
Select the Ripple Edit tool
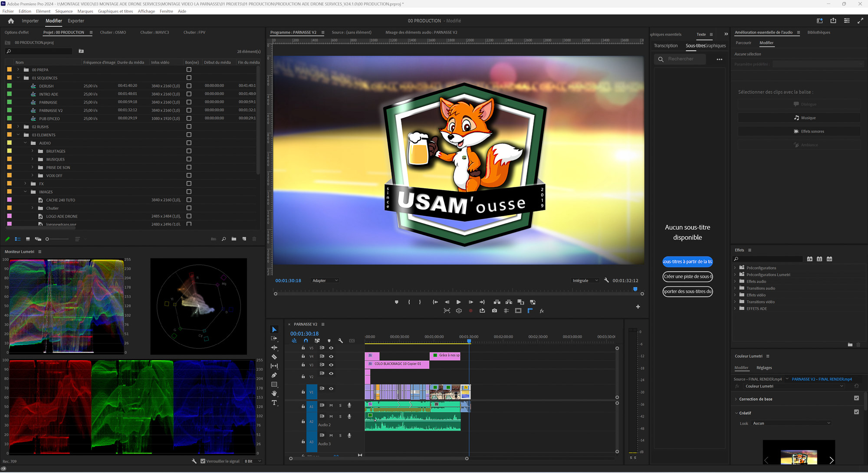pyautogui.click(x=274, y=348)
